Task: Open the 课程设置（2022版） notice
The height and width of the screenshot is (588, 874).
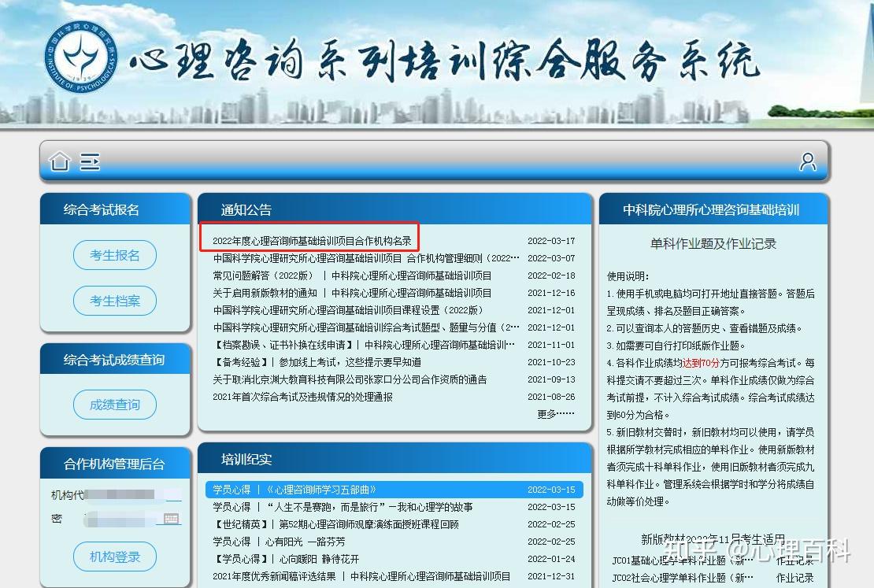Action: [348, 310]
